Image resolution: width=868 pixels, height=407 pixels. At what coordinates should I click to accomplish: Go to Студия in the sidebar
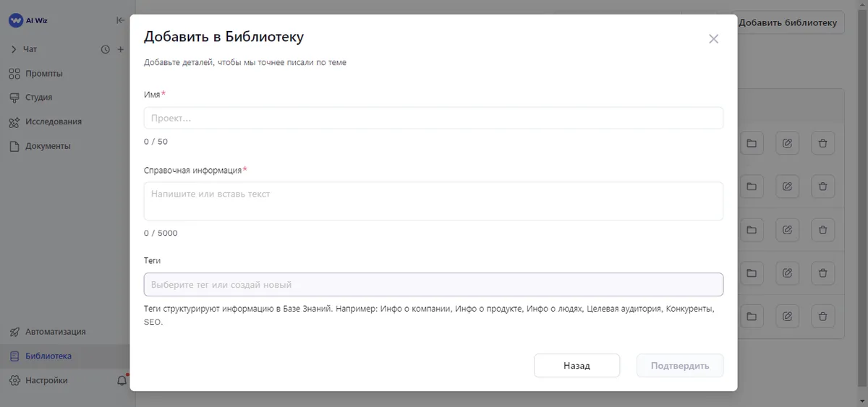click(38, 98)
